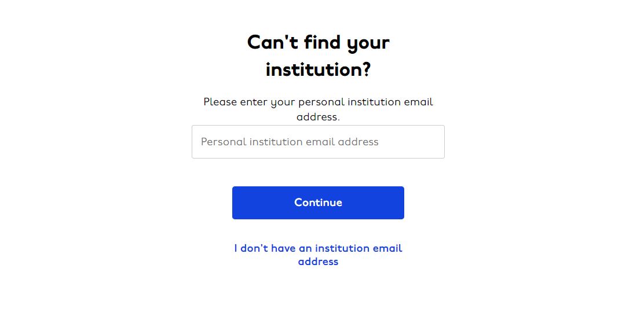This screenshot has height=320, width=644.
Task: Click the word "address." in the instructions
Action: 318,117
